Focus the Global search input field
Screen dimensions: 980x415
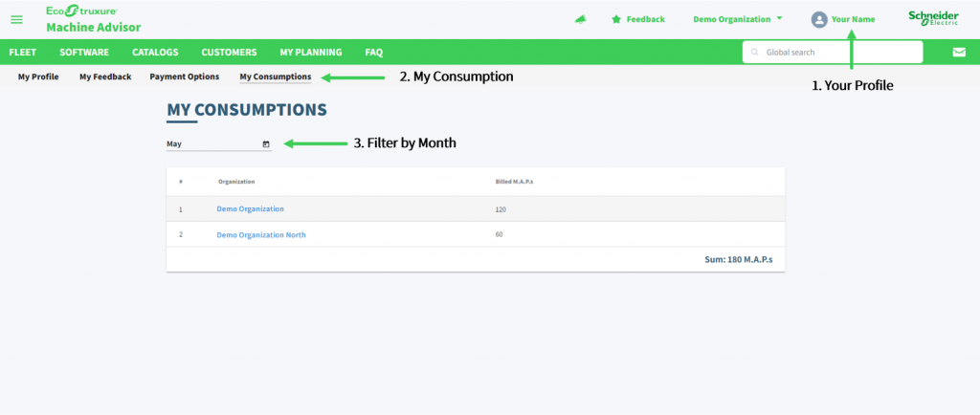click(833, 53)
